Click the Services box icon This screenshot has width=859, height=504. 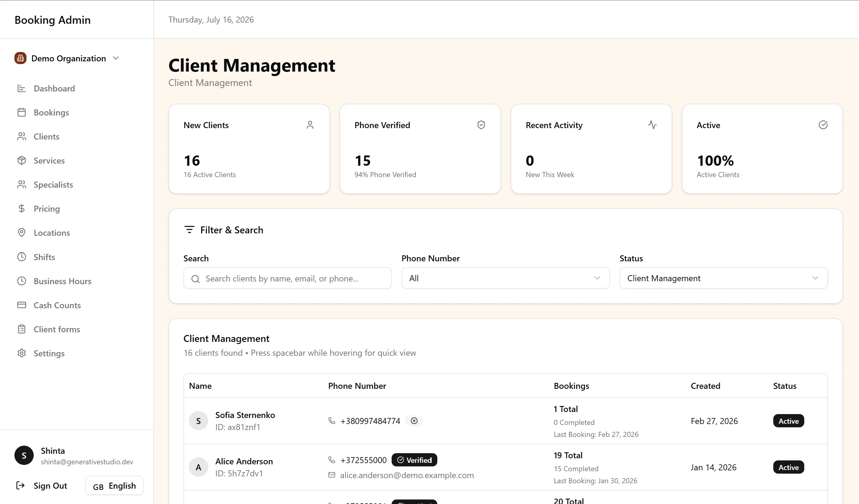tap(21, 161)
